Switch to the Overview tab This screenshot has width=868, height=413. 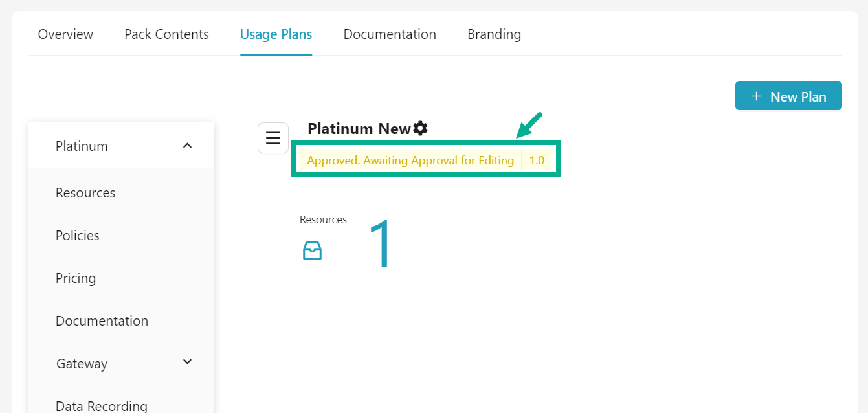(65, 34)
